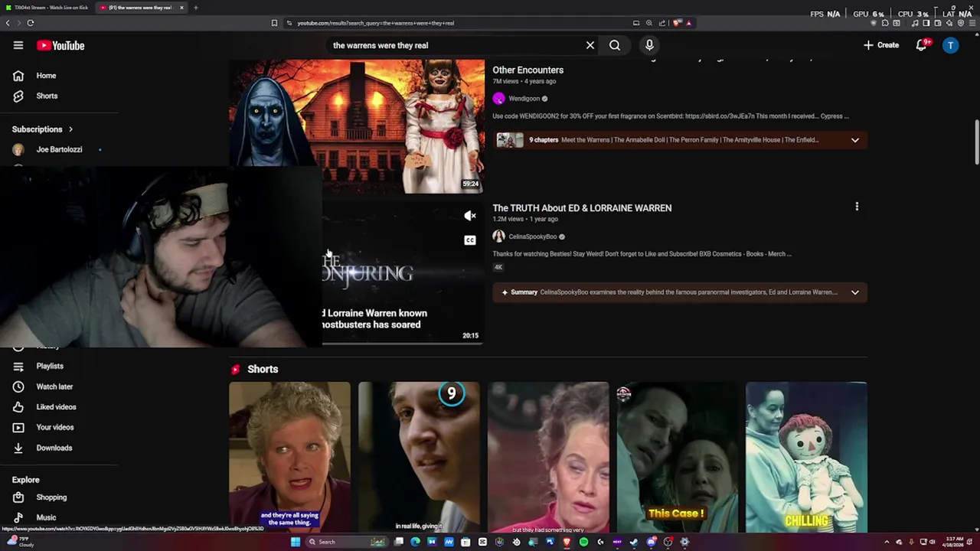Open a new browser tab
The width and height of the screenshot is (980, 551).
pos(195,8)
